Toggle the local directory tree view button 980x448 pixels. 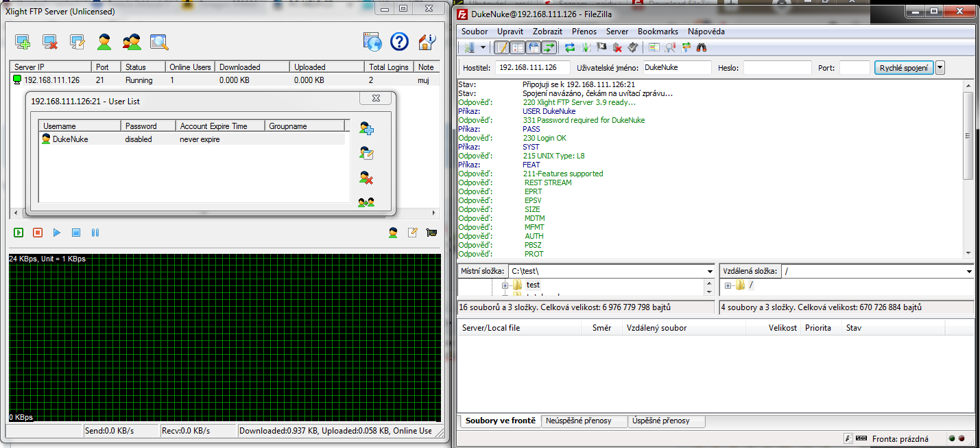pos(517,47)
